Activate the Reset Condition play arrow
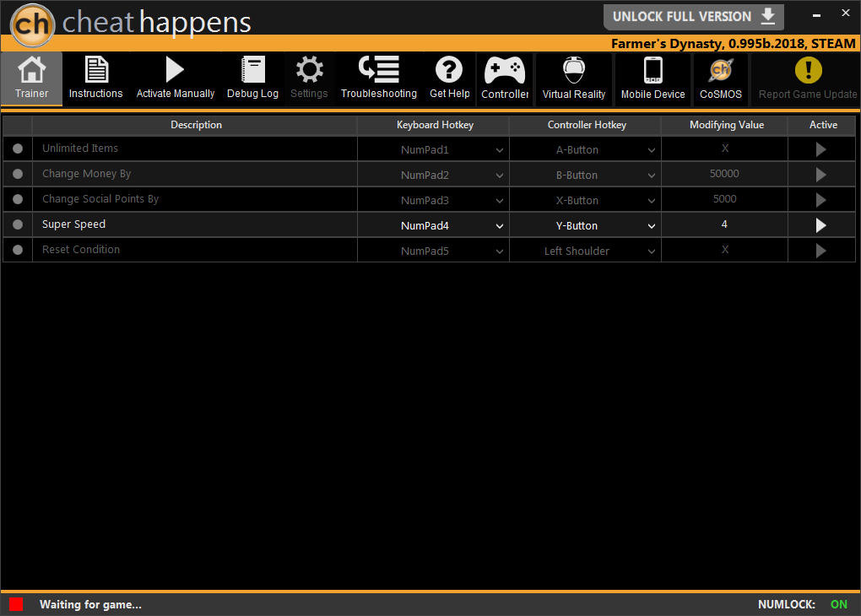Image resolution: width=861 pixels, height=616 pixels. pos(821,251)
